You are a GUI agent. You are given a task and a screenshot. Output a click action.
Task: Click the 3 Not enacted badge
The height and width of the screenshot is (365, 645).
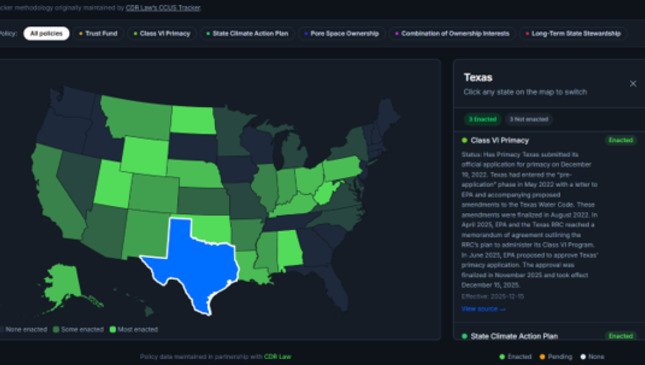529,119
